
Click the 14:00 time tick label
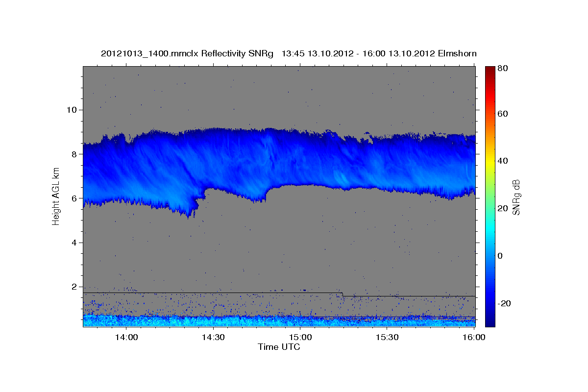coord(127,337)
